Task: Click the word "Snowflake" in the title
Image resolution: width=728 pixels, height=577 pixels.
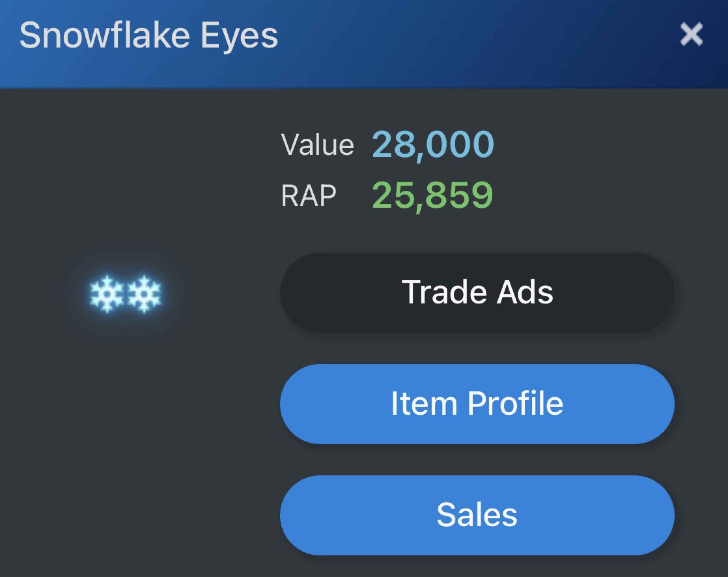Action: 105,36
